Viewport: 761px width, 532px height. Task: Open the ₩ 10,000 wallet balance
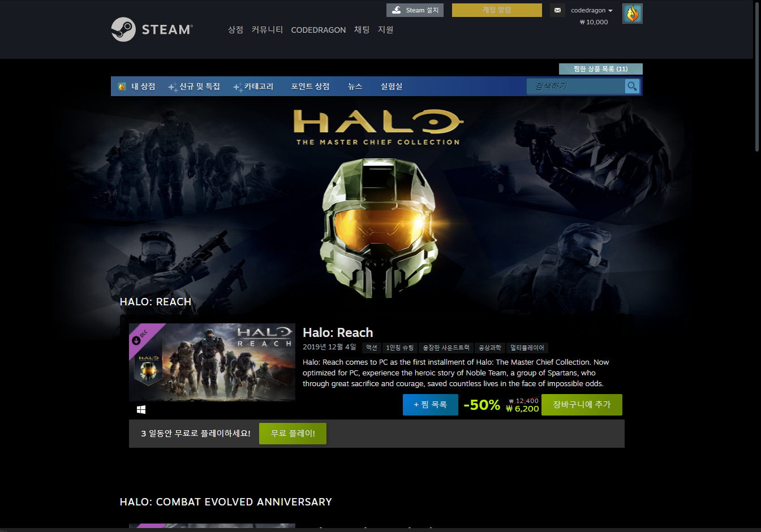pos(594,22)
